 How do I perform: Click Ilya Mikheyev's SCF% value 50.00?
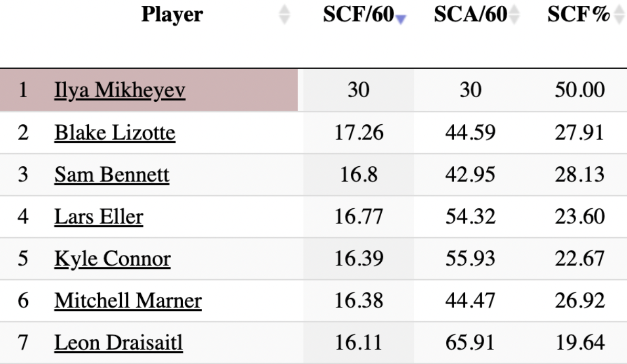point(579,90)
